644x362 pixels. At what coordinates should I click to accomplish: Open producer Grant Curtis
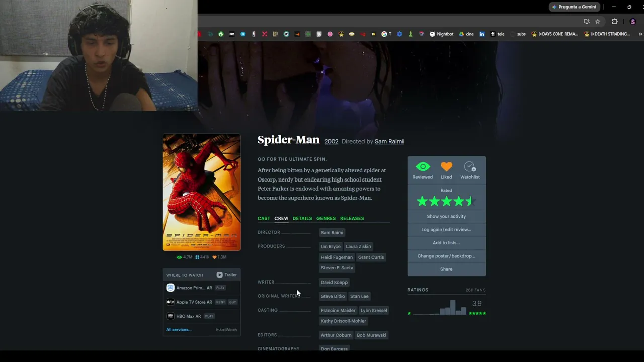[371, 257]
